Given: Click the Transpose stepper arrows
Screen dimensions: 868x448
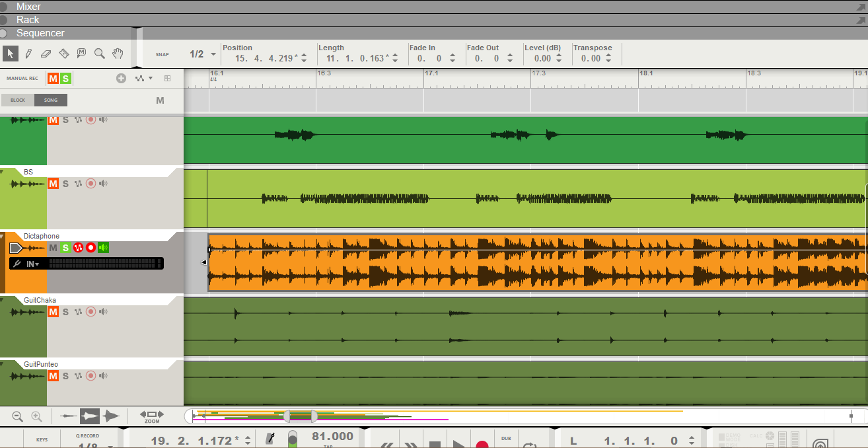Looking at the screenshot, I should point(608,58).
